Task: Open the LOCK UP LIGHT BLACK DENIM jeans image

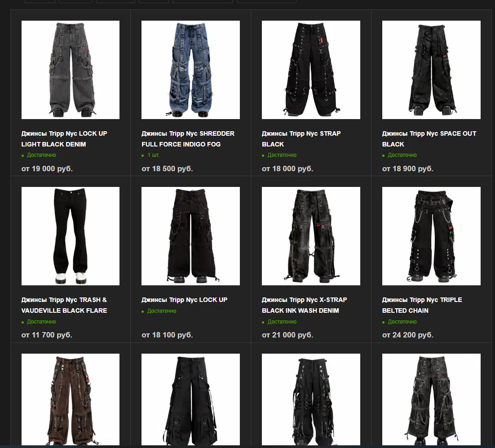Action: coord(71,70)
